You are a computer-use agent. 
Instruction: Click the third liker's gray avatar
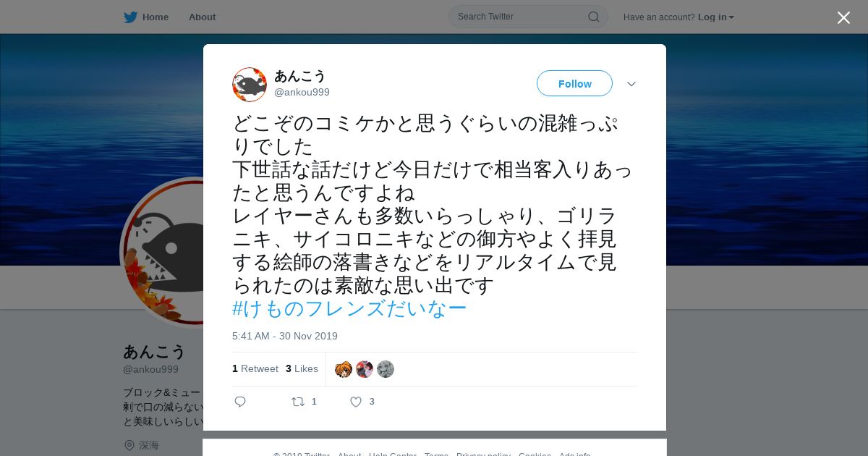pyautogui.click(x=386, y=369)
